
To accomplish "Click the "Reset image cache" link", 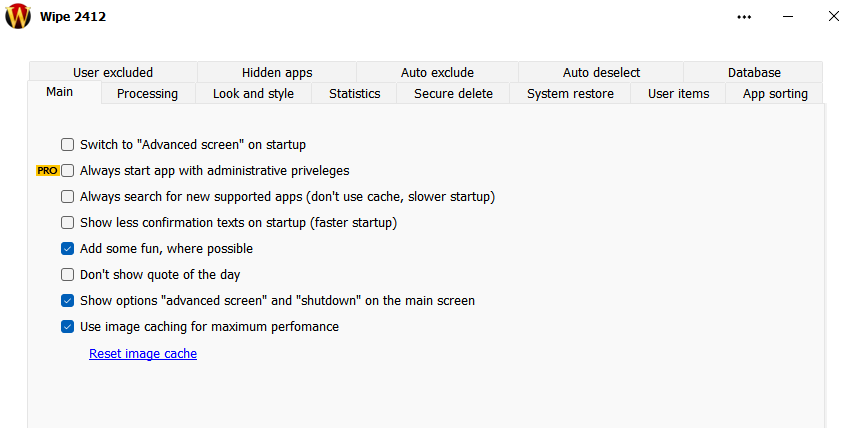I will (143, 354).
